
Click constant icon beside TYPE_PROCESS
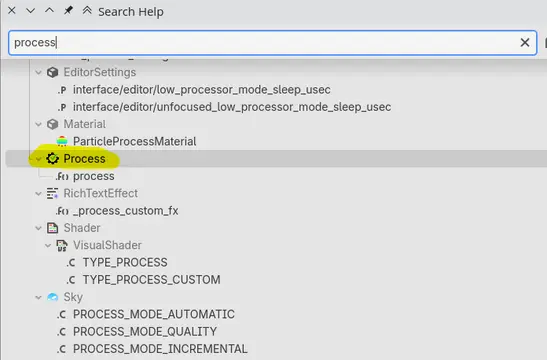pos(71,263)
